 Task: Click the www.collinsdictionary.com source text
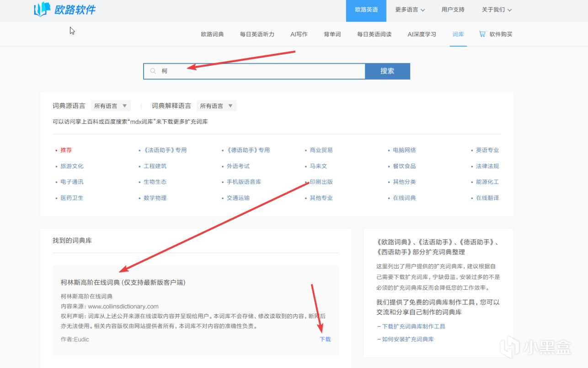tap(123, 306)
